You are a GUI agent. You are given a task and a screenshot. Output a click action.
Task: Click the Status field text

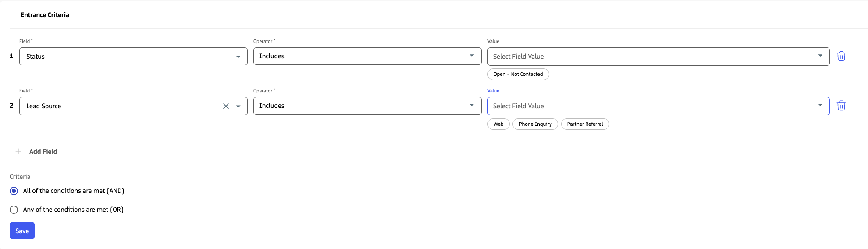pos(36,57)
